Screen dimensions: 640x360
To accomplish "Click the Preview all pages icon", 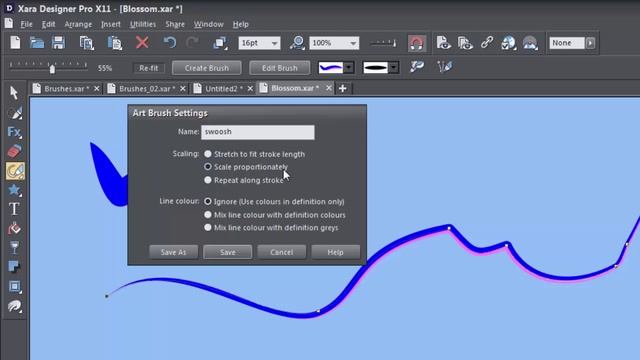I will point(465,43).
